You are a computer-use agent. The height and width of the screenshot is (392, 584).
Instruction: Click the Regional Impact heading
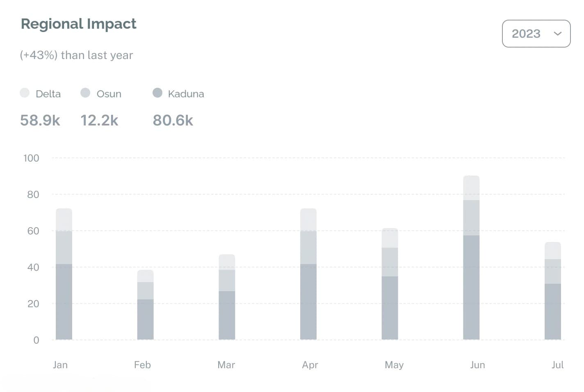tap(79, 24)
